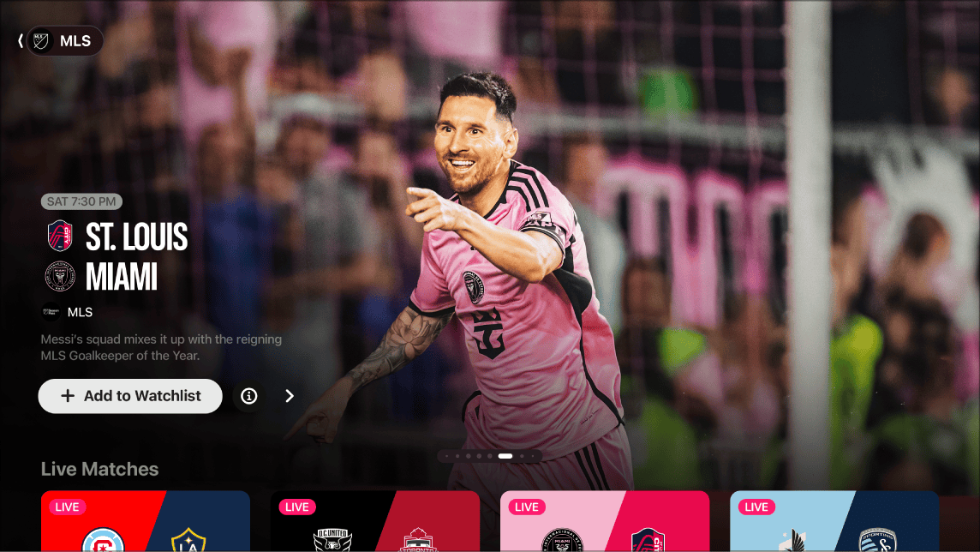980x552 pixels.
Task: Select the ST. LOUIS team title
Action: pos(136,237)
